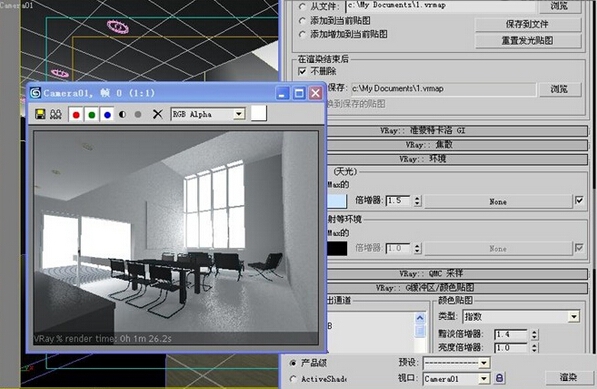This screenshot has height=389, width=597.
Task: Toggle the blue channel display
Action: click(x=107, y=114)
